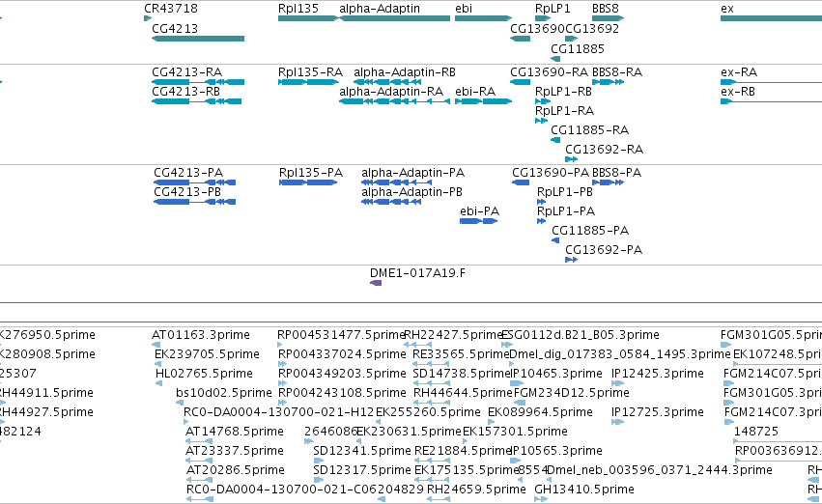Click the CG13692-RA transcript label

(605, 150)
